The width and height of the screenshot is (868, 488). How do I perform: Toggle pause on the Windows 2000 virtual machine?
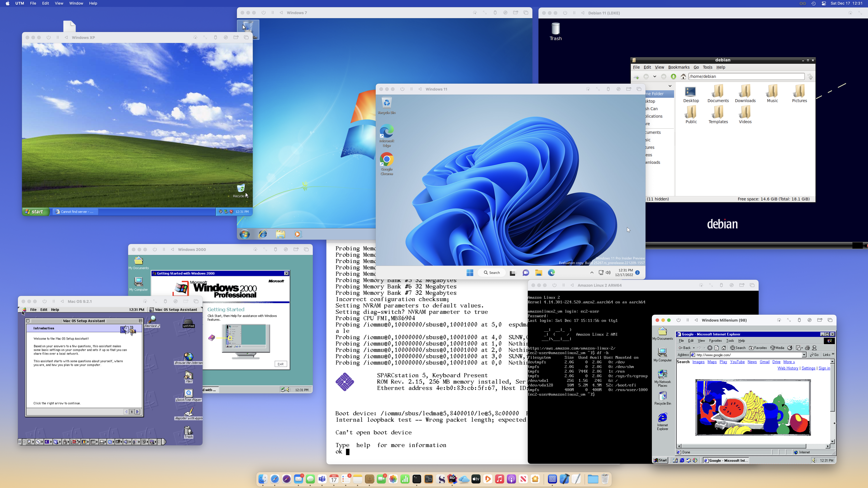tap(164, 250)
